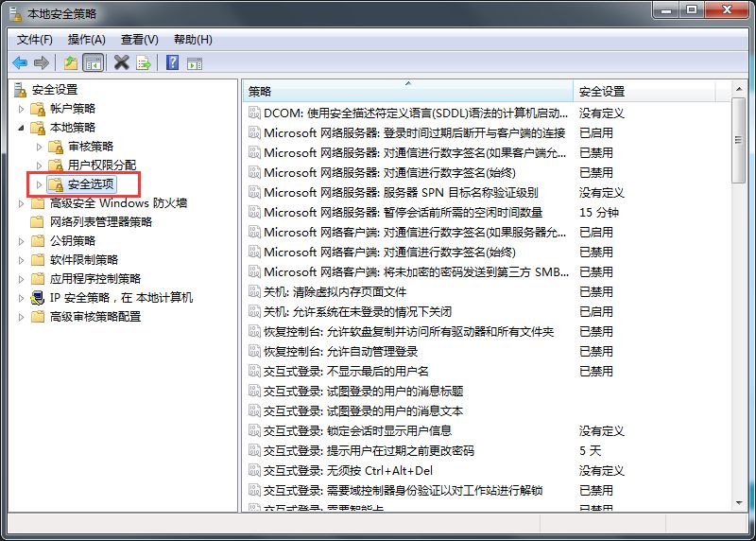
Task: Select 关机: 允许系统在未登录的情况下关闭 policy
Action: [x=357, y=312]
